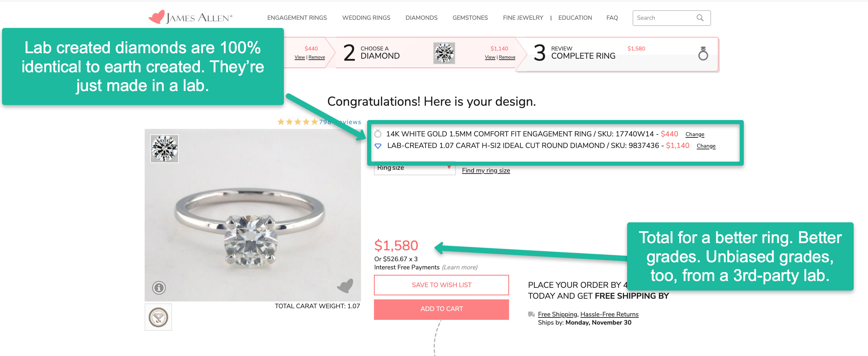Open the Gemstones menu
Image resolution: width=868 pixels, height=356 pixels.
(x=470, y=18)
